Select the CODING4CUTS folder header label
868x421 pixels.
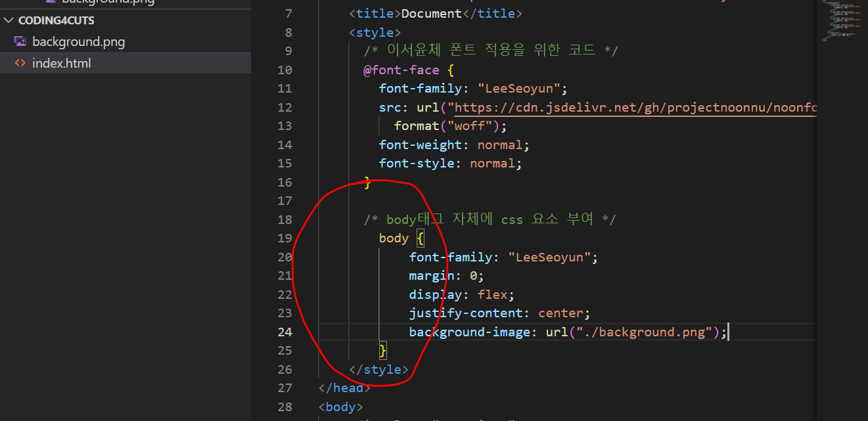pos(56,20)
